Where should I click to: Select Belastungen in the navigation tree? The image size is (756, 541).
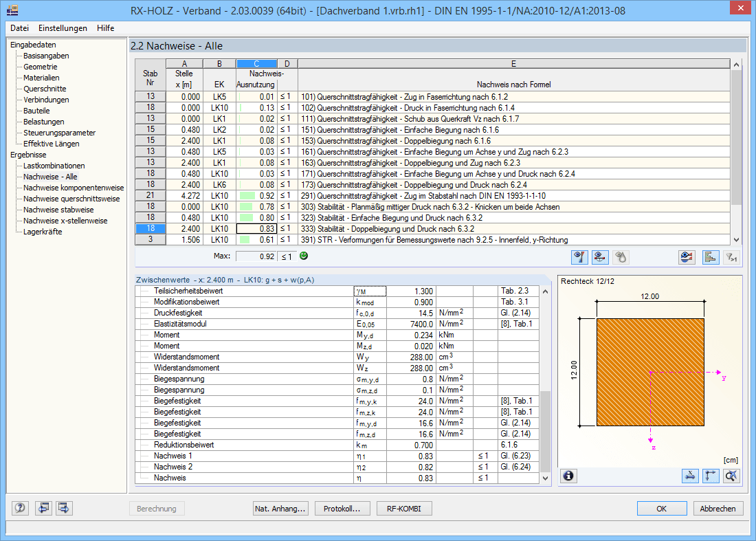pos(44,122)
